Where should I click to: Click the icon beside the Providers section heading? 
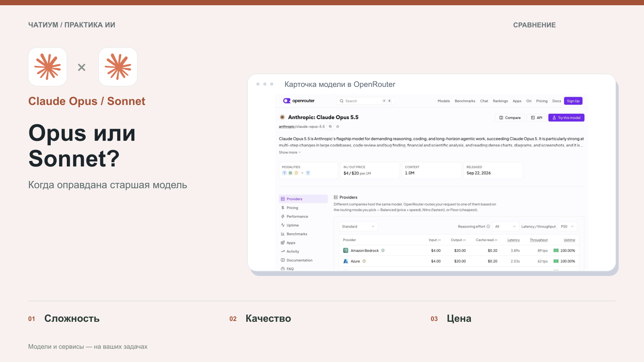pyautogui.click(x=336, y=197)
